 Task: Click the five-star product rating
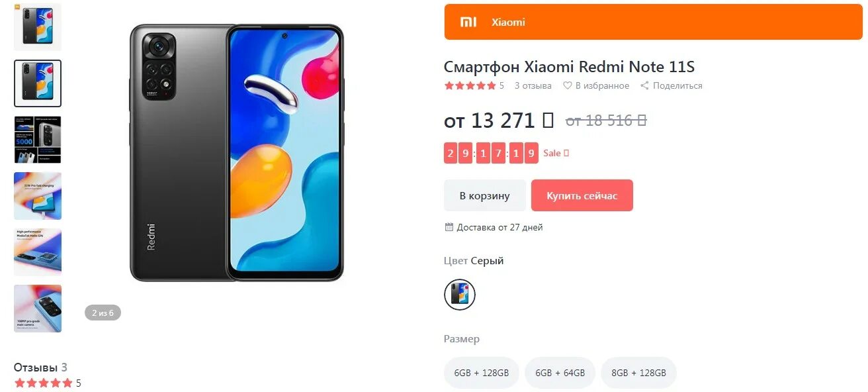pos(470,85)
